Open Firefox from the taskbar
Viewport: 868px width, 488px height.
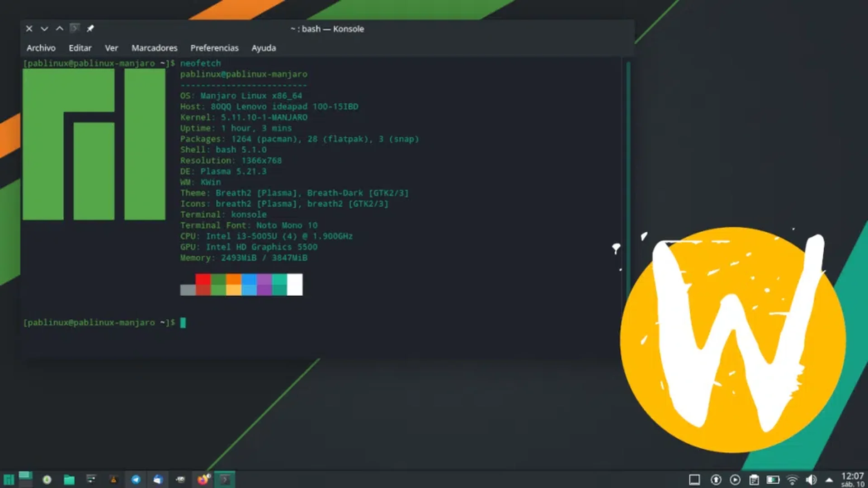[203, 480]
